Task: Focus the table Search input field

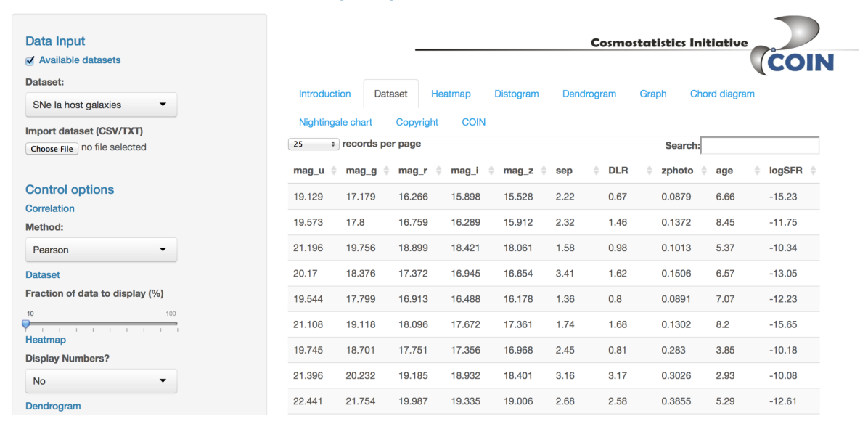Action: pos(760,145)
